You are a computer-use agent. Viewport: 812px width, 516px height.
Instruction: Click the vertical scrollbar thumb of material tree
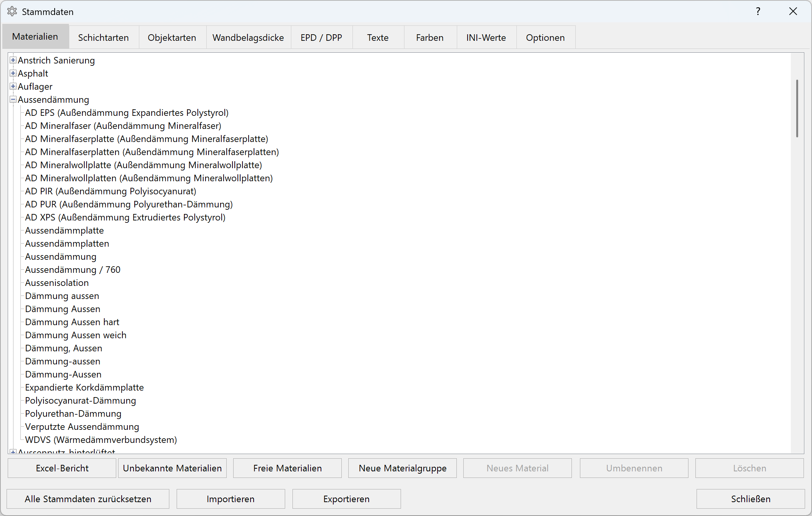[x=797, y=108]
